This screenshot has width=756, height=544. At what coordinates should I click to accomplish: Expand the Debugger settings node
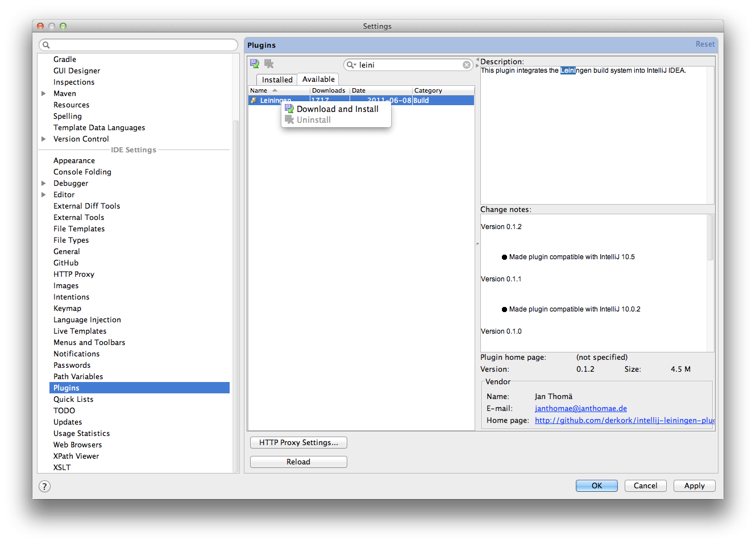pyautogui.click(x=44, y=183)
